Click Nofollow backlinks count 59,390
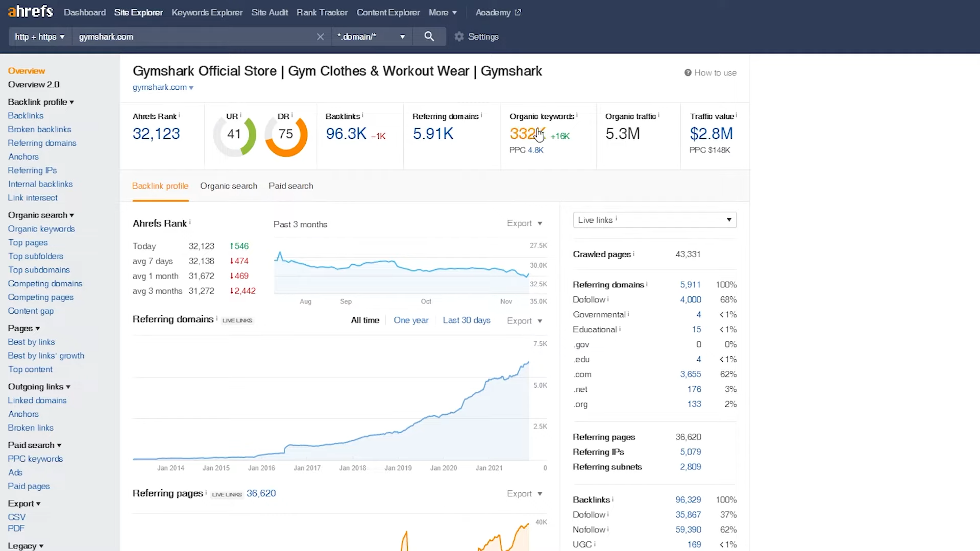Screen dimensions: 980x551 pyautogui.click(x=688, y=530)
